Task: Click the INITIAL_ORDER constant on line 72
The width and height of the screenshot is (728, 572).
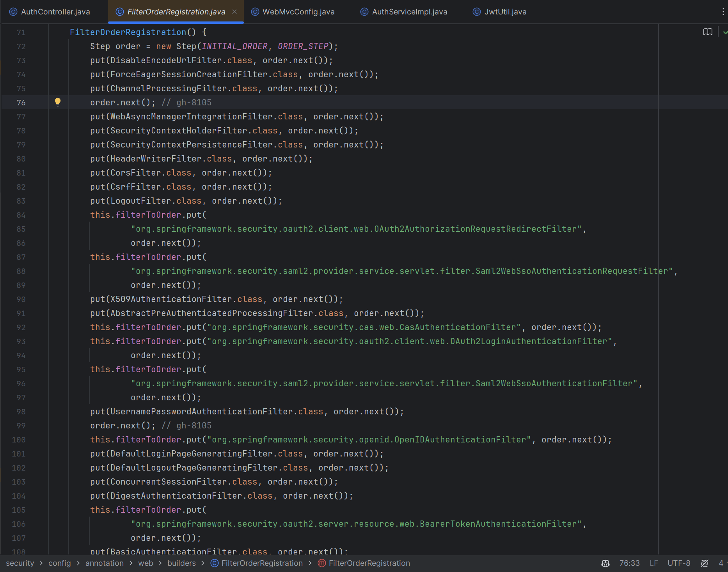Action: click(235, 46)
